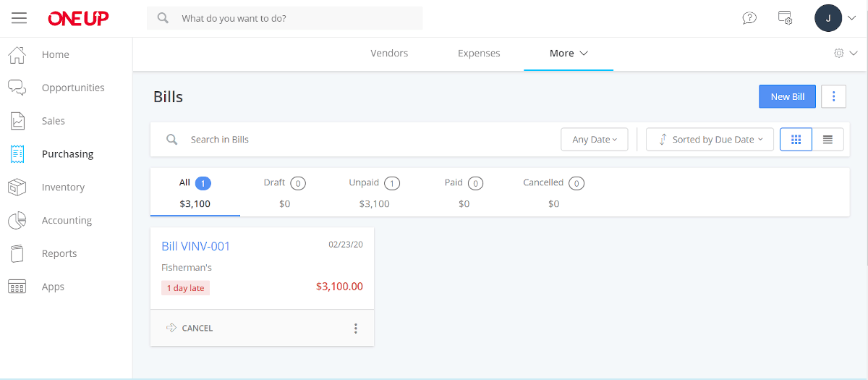
Task: Click the sort arrows icon beside Sorted by Due Date
Action: coord(663,140)
